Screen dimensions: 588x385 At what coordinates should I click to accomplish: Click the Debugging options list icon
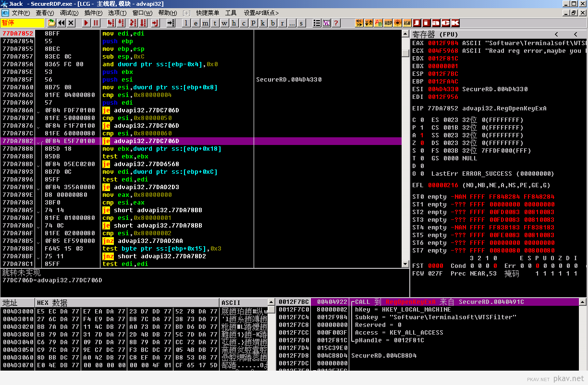pos(317,23)
